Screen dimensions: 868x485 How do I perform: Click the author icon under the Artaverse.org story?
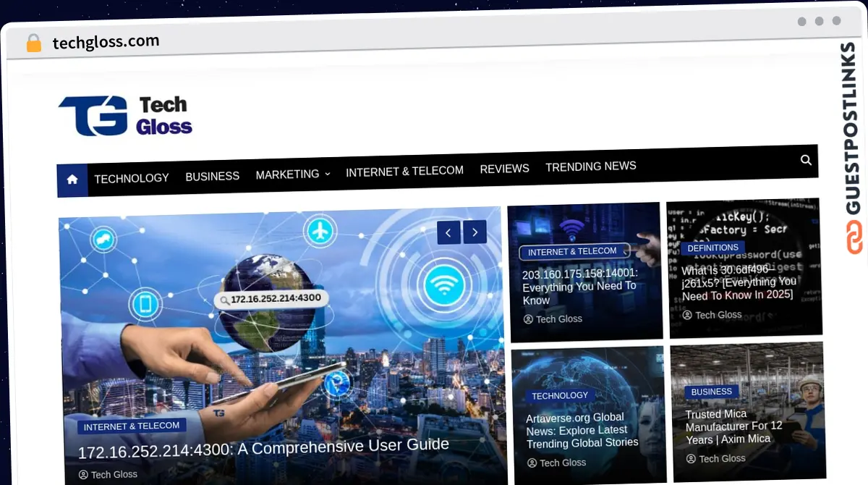tap(532, 463)
